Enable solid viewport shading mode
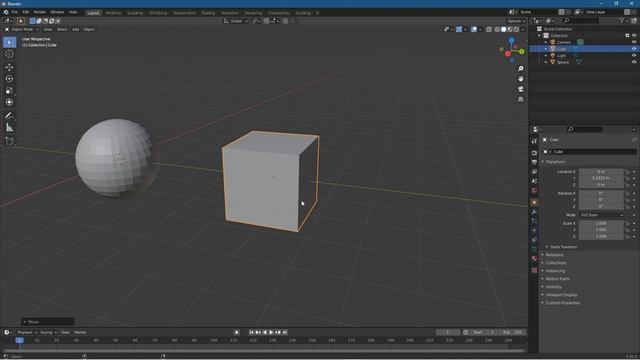 tap(503, 29)
